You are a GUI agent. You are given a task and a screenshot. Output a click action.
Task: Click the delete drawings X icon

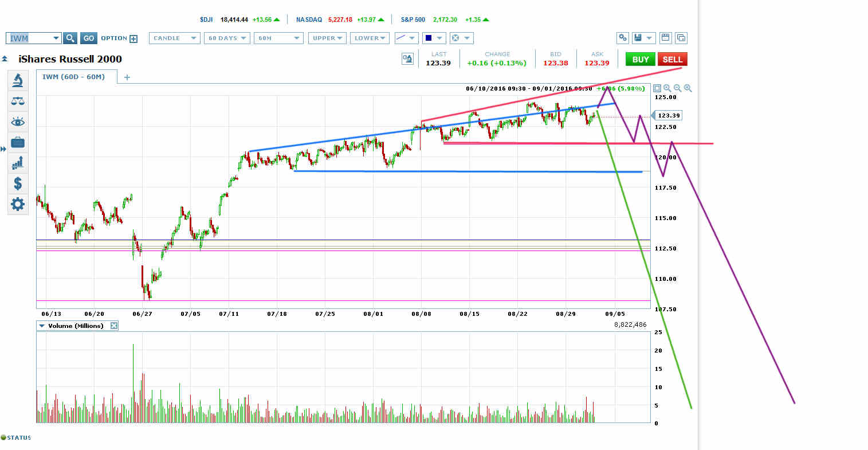point(455,38)
